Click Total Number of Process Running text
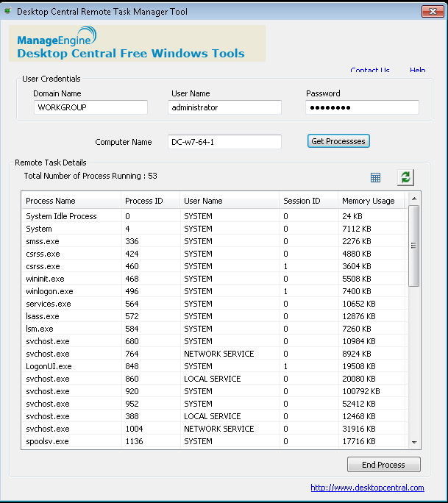The height and width of the screenshot is (503, 448). pos(90,176)
